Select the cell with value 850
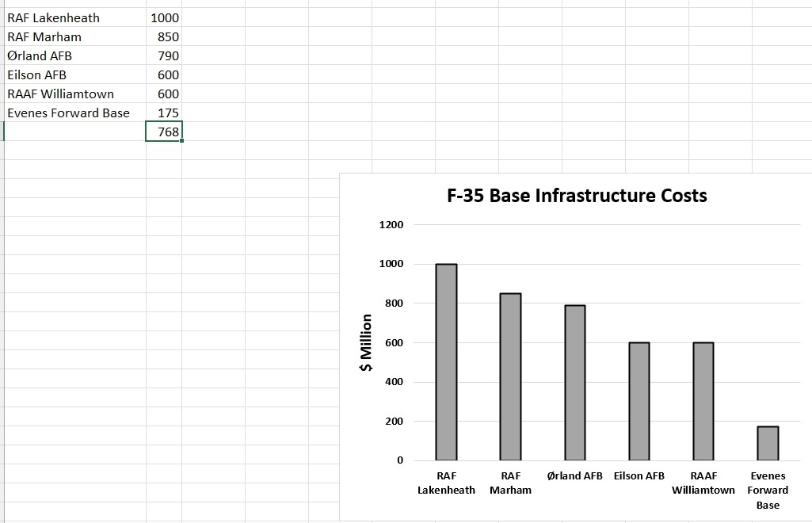The image size is (812, 523). point(164,36)
